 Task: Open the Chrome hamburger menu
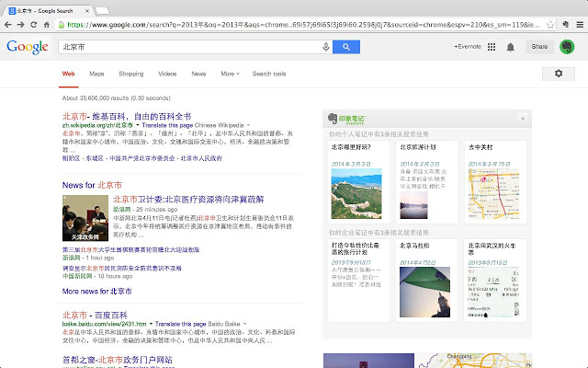coord(580,25)
